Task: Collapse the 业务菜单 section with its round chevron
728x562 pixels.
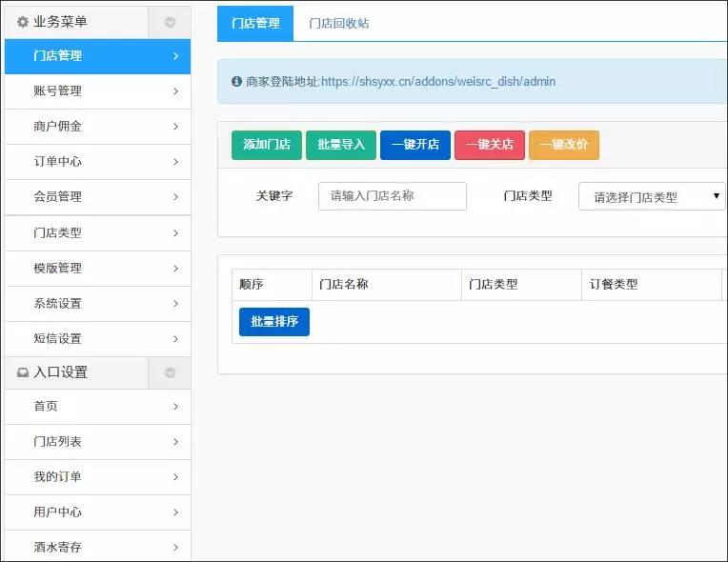Action: tap(170, 22)
